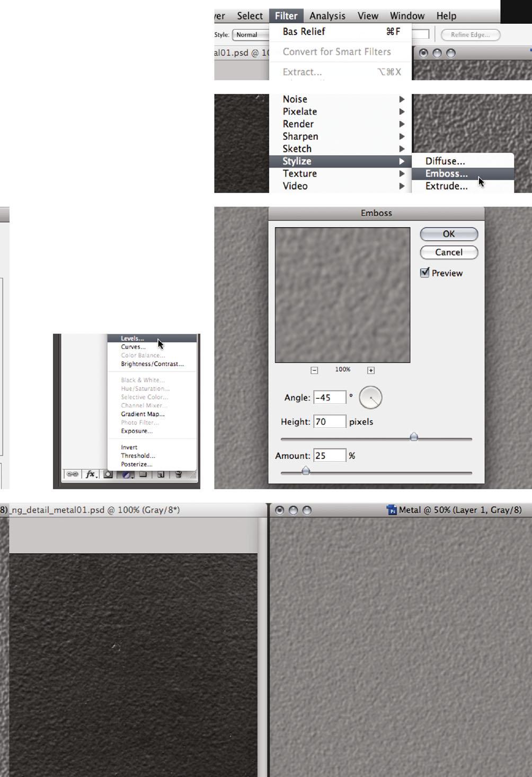This screenshot has width=532, height=777.
Task: Choose Gradient Map adjustment
Action: coord(152,414)
